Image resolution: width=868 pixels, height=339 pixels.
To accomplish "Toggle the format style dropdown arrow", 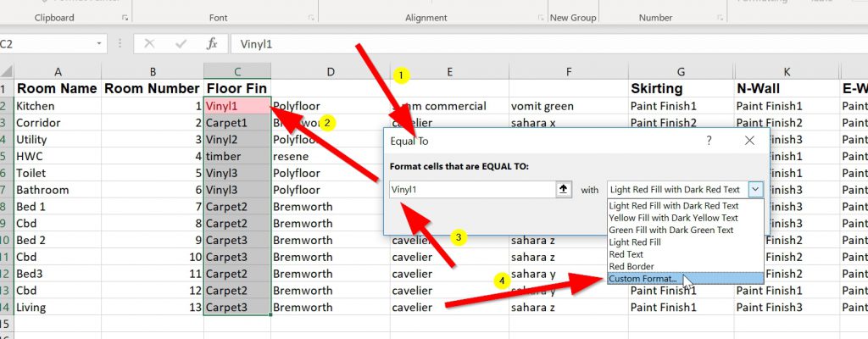I will point(755,190).
